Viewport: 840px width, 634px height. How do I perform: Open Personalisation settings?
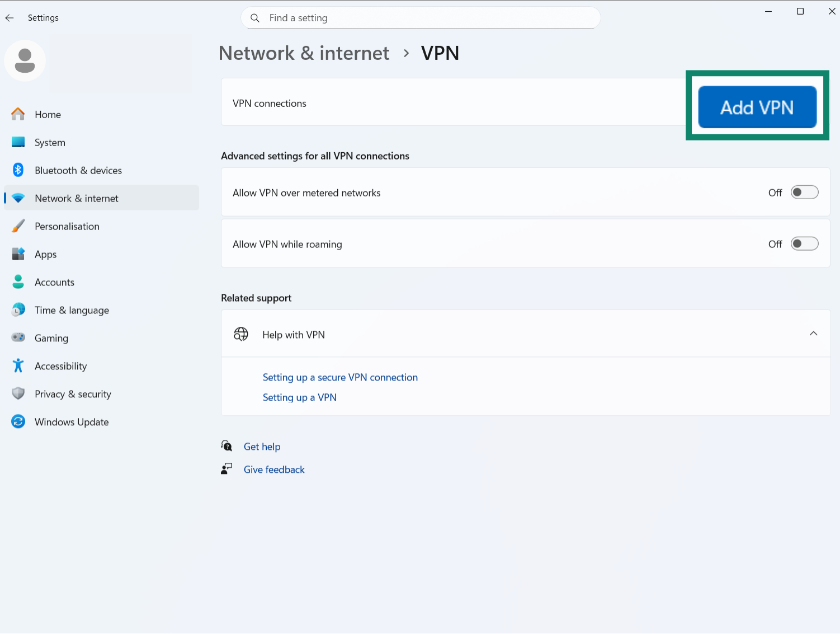click(18, 226)
